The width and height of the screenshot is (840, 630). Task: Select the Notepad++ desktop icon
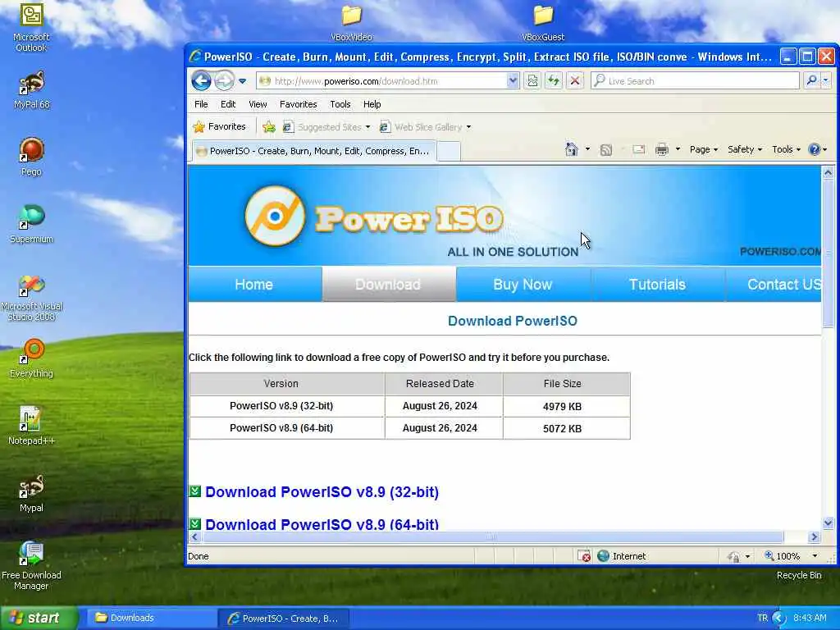pyautogui.click(x=32, y=426)
